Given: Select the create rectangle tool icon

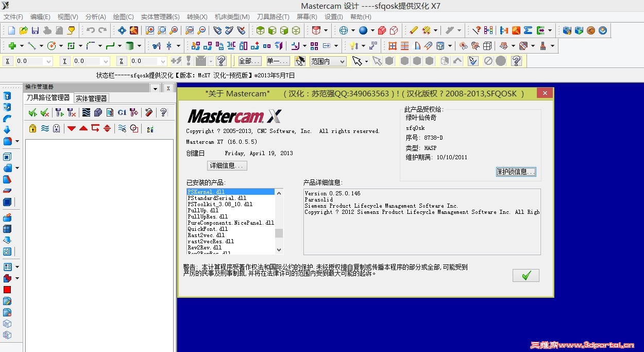Looking at the screenshot, I should 71,46.
